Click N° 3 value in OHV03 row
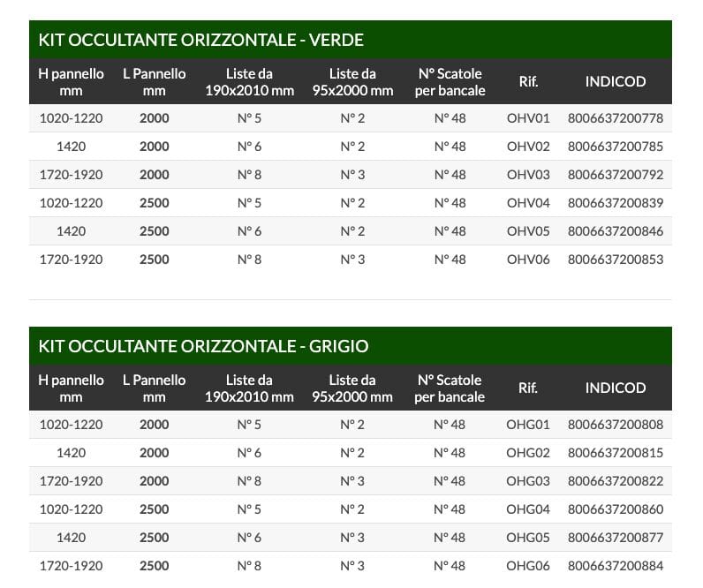This screenshot has width=703, height=588. pos(353,175)
